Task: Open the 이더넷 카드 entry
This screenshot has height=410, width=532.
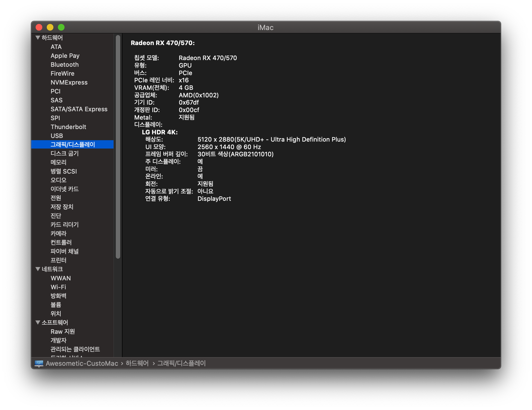Action: tap(65, 189)
